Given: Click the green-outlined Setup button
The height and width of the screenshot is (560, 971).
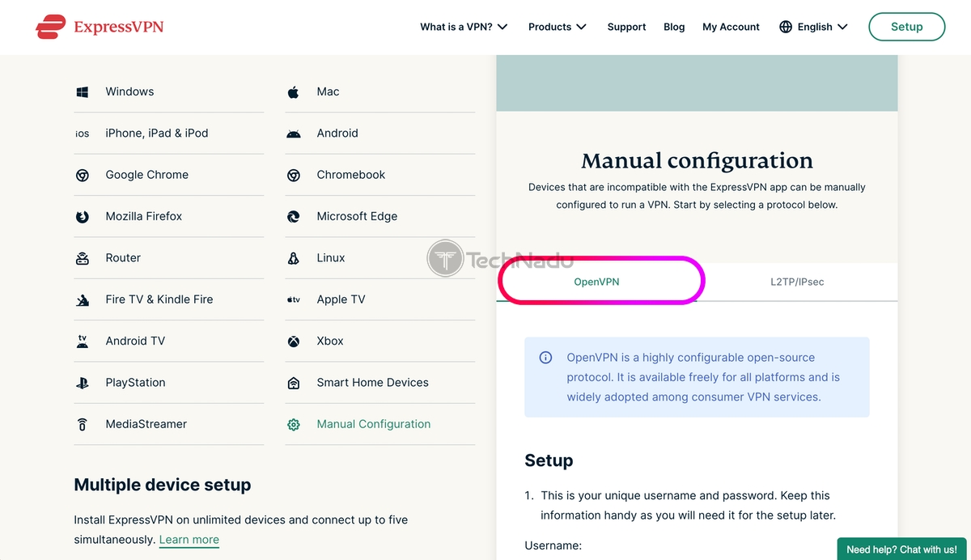Looking at the screenshot, I should 906,27.
